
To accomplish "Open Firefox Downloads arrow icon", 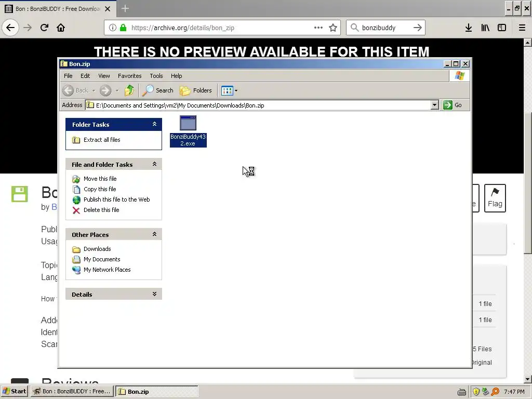I will tap(469, 28).
